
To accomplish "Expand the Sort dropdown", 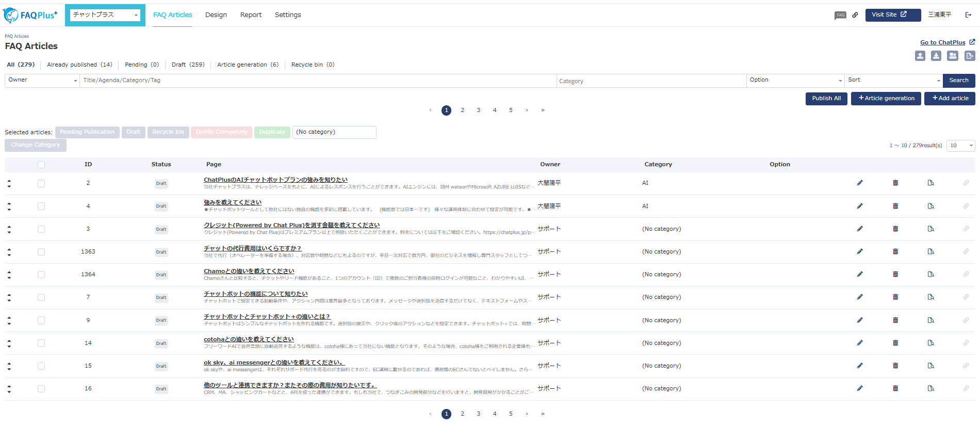I will (x=893, y=80).
